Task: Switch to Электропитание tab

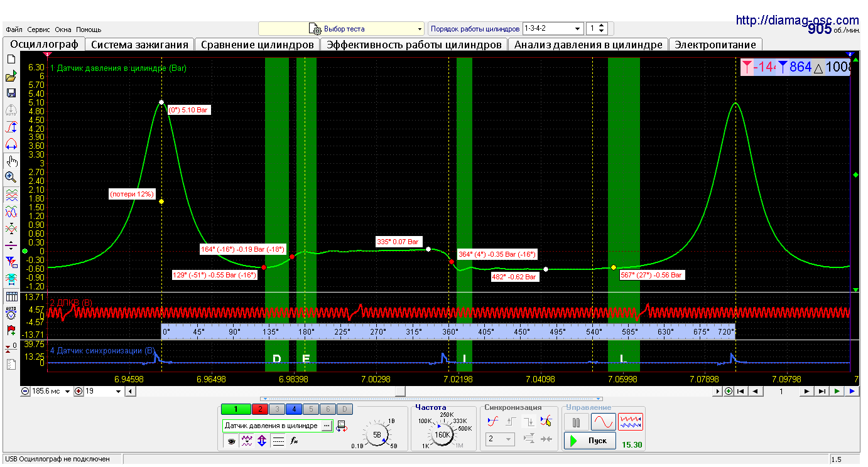Action: [x=715, y=45]
